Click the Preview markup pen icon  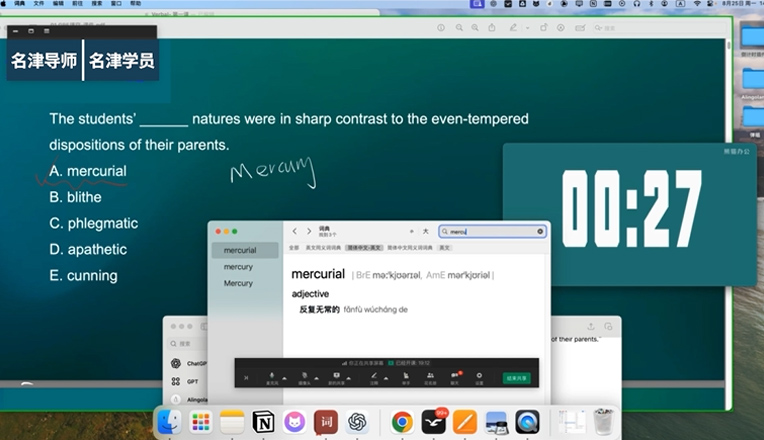click(x=513, y=28)
